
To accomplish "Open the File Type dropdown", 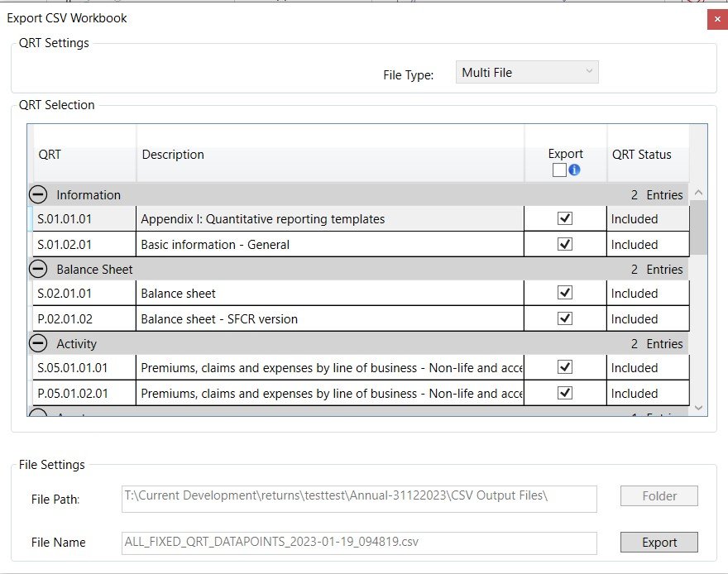I will coord(527,73).
